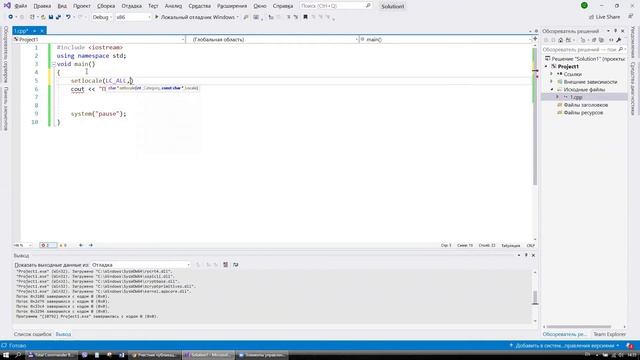
Task: Open the Правка menu
Action: pos(42,6)
